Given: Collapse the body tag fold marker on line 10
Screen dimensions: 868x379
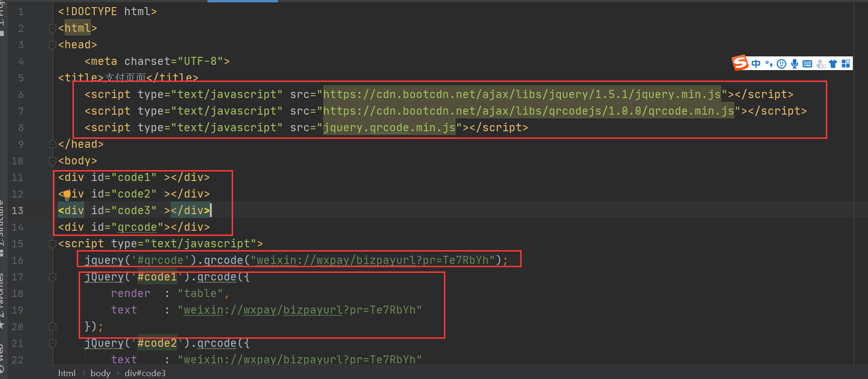Looking at the screenshot, I should [53, 161].
